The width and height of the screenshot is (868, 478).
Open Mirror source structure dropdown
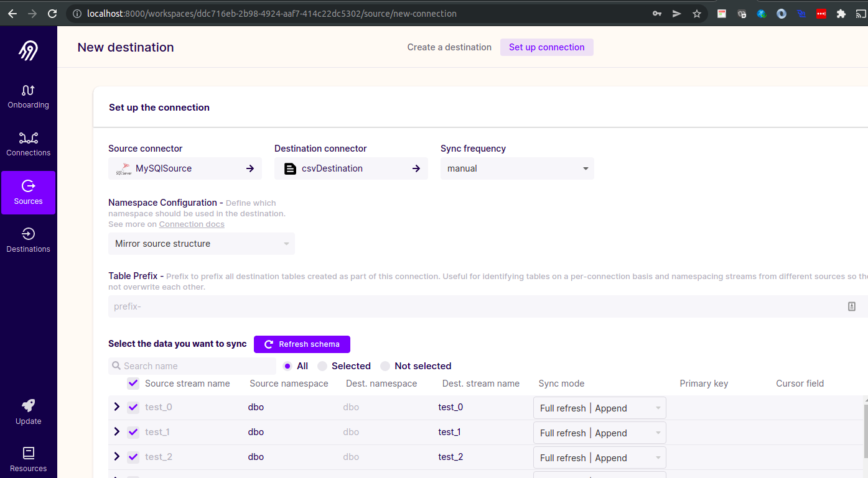point(202,244)
